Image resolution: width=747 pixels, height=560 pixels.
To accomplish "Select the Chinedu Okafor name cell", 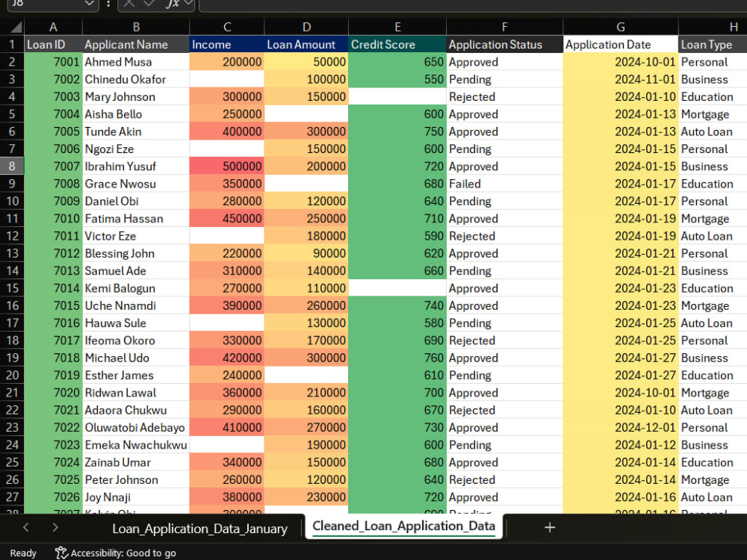I will coord(136,80).
